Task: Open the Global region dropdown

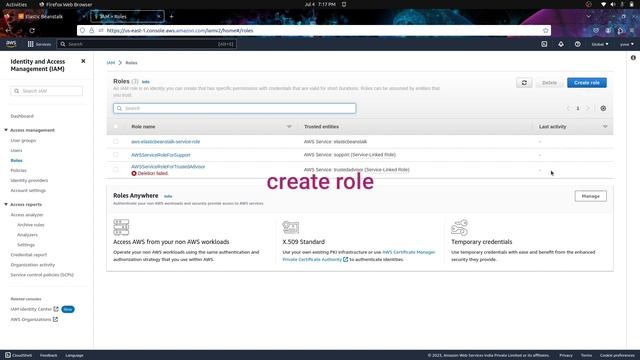Action: click(600, 44)
